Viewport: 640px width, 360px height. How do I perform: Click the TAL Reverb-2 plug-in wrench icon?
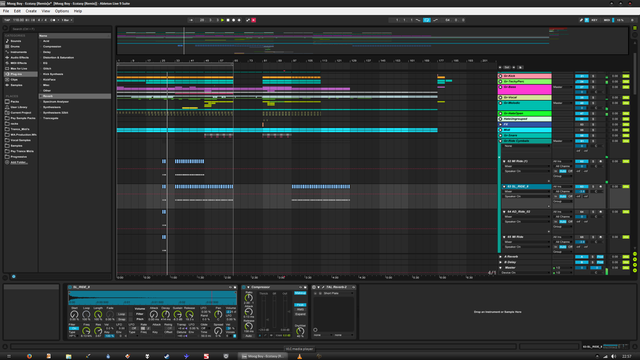pos(323,287)
